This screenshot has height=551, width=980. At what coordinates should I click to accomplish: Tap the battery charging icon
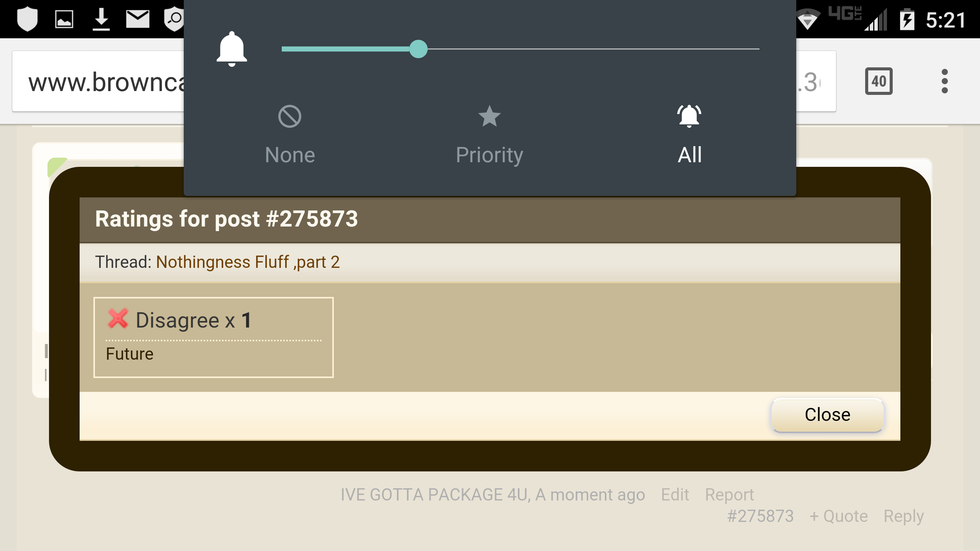coord(907,19)
